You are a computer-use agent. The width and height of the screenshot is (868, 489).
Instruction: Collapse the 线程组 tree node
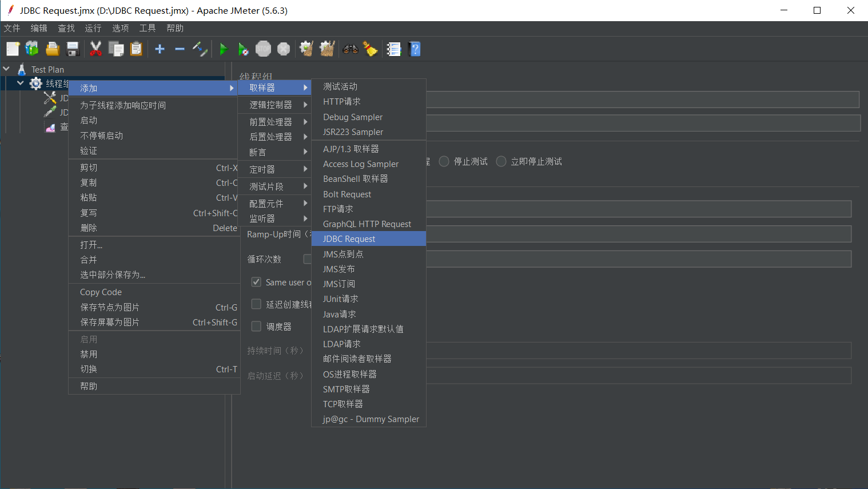21,83
